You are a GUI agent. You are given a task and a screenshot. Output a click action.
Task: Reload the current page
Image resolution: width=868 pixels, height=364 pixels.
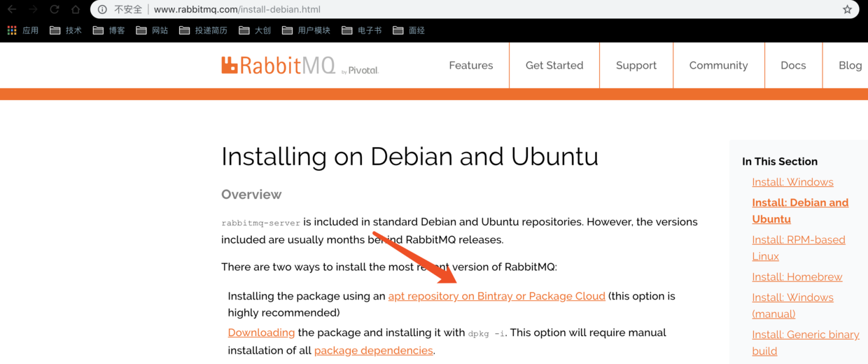coord(55,9)
